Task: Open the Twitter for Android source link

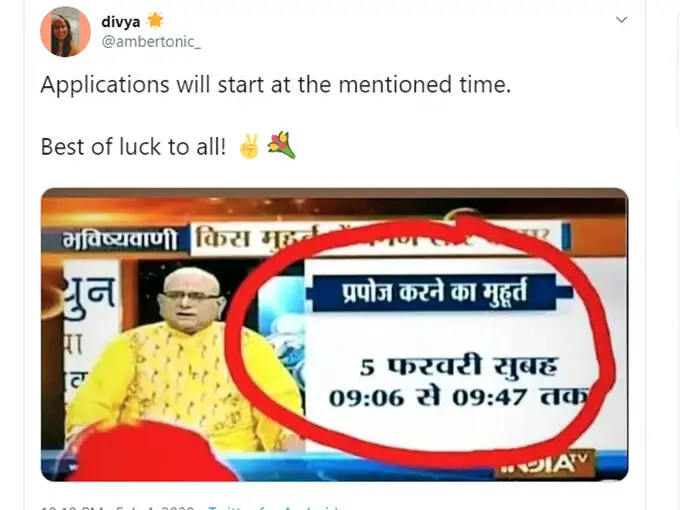Action: click(x=273, y=507)
